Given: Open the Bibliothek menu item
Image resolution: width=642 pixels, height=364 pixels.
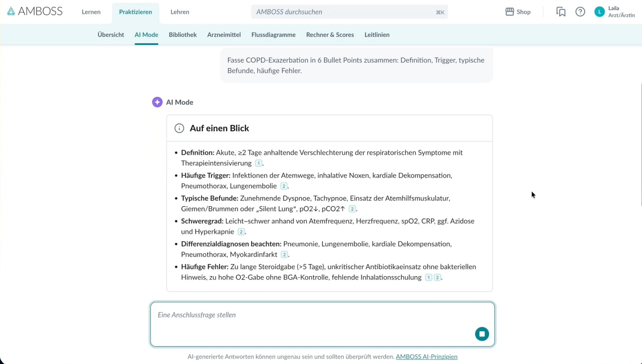Looking at the screenshot, I should tap(183, 35).
